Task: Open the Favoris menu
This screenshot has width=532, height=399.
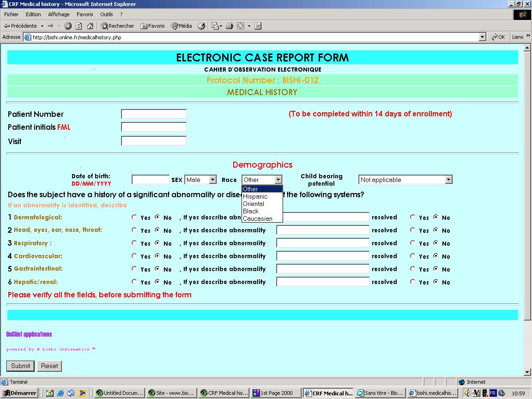Action: click(x=85, y=14)
